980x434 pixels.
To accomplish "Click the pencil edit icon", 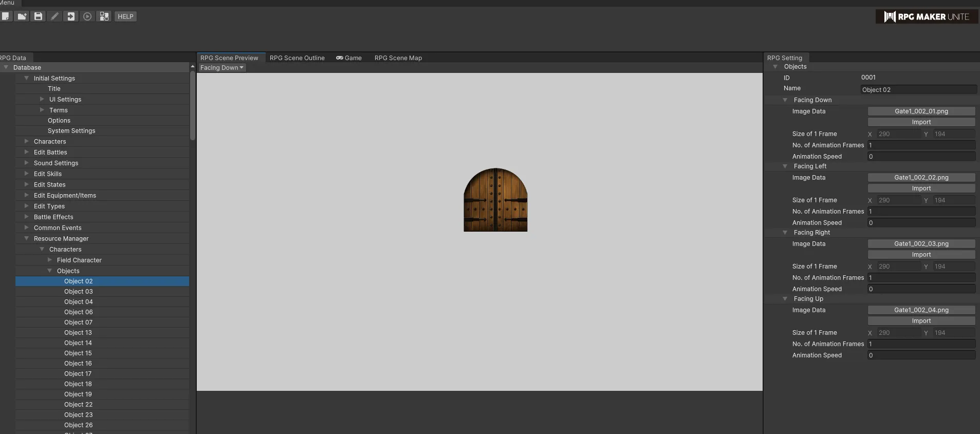I will pos(54,16).
